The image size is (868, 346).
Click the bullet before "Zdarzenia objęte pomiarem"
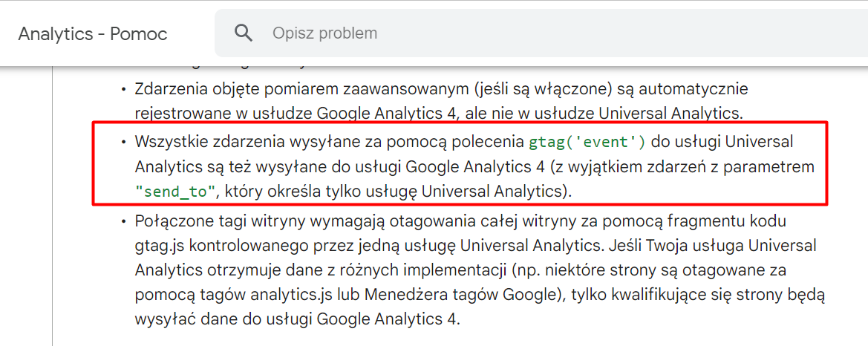pos(124,89)
